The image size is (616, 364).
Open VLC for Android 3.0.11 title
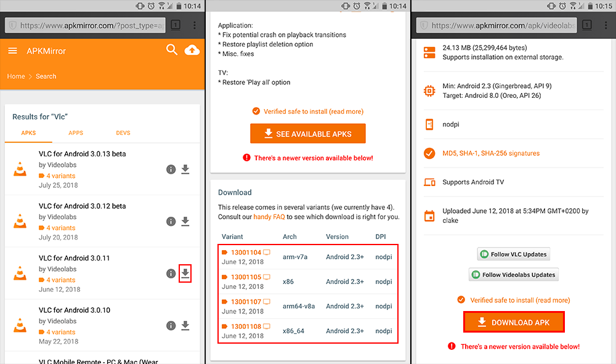(75, 258)
